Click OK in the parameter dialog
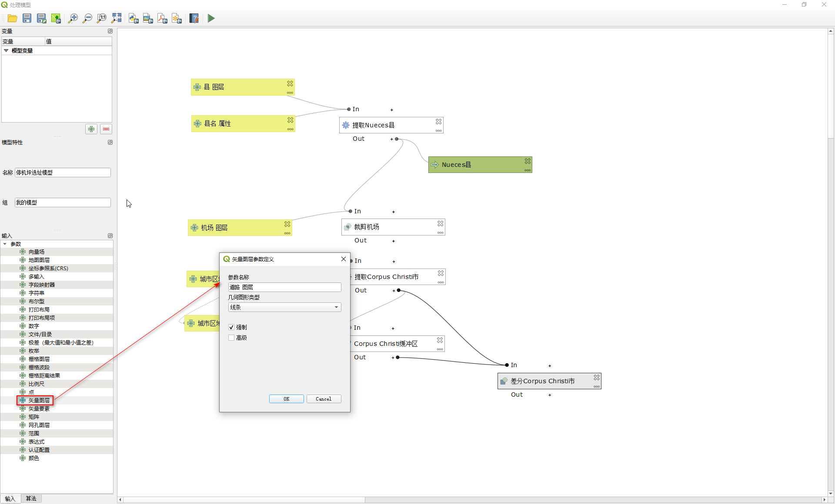 tap(286, 399)
